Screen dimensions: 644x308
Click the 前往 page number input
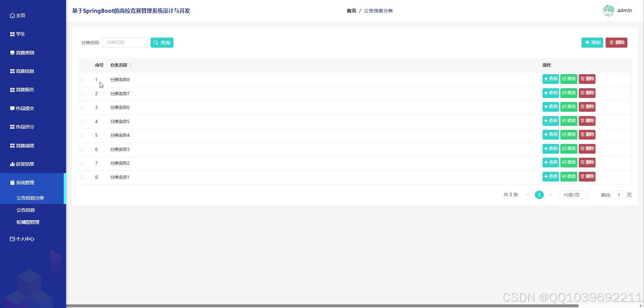coord(619,195)
